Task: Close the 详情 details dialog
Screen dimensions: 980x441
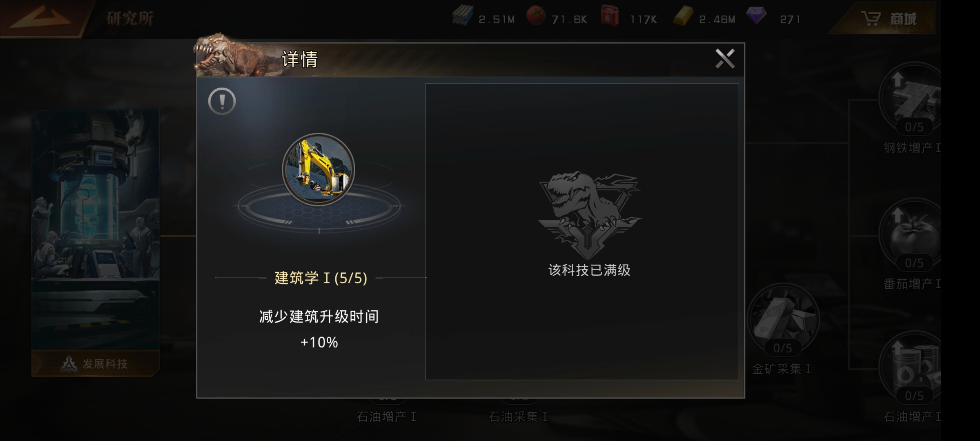Action: click(725, 59)
